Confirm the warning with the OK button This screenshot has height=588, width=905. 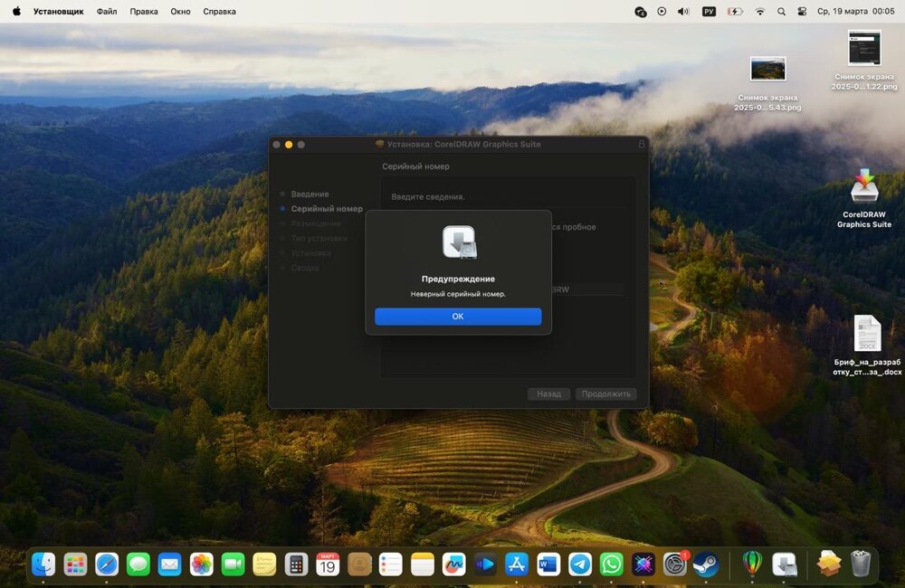458,317
